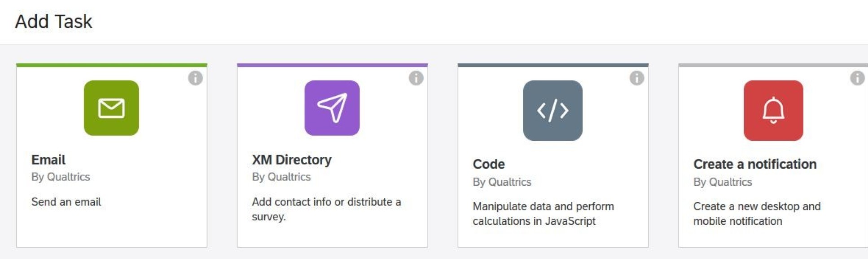Click "By Qualtrics" under XM Directory

point(281,177)
